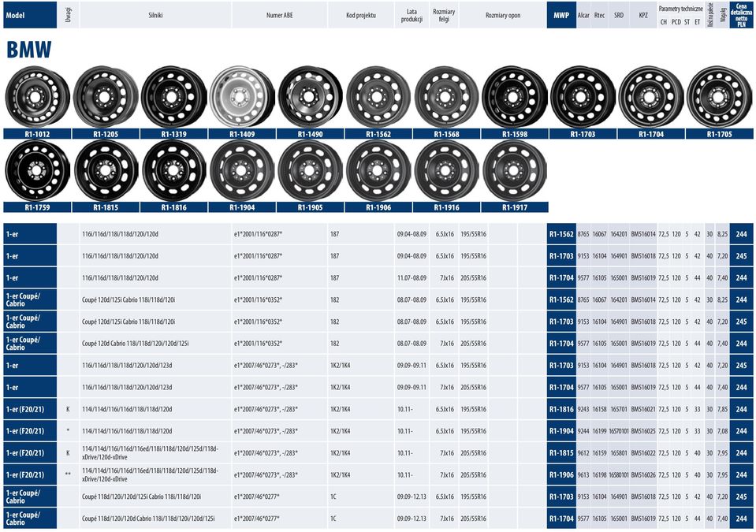Open the R1-1319 wheel image
The height and width of the screenshot is (532, 756).
pos(173,96)
